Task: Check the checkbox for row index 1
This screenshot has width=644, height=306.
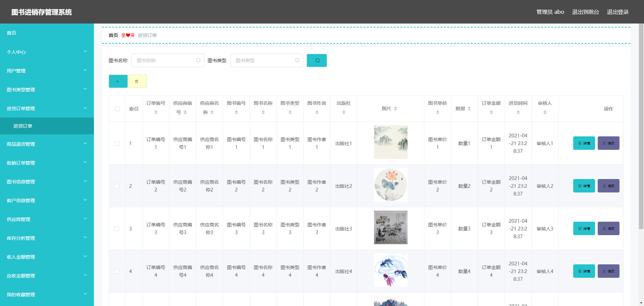Action: point(117,143)
